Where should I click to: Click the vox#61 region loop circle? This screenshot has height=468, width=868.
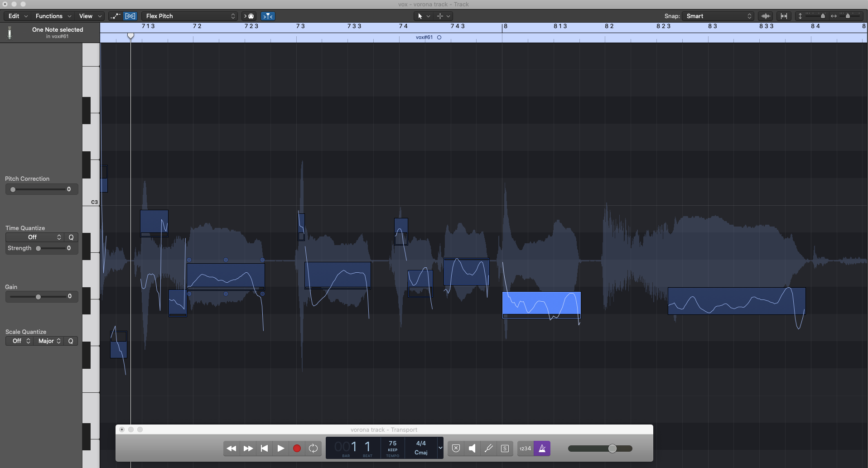pyautogui.click(x=439, y=38)
